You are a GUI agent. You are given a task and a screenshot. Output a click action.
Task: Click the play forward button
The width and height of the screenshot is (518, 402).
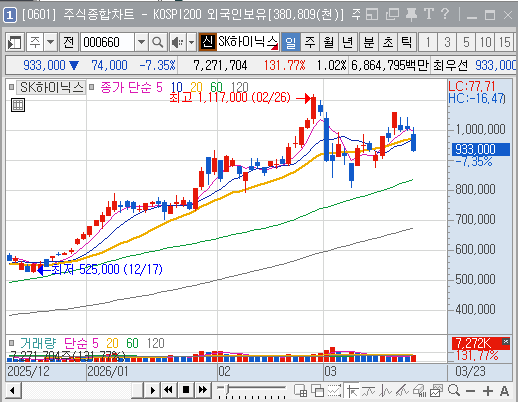(153, 390)
